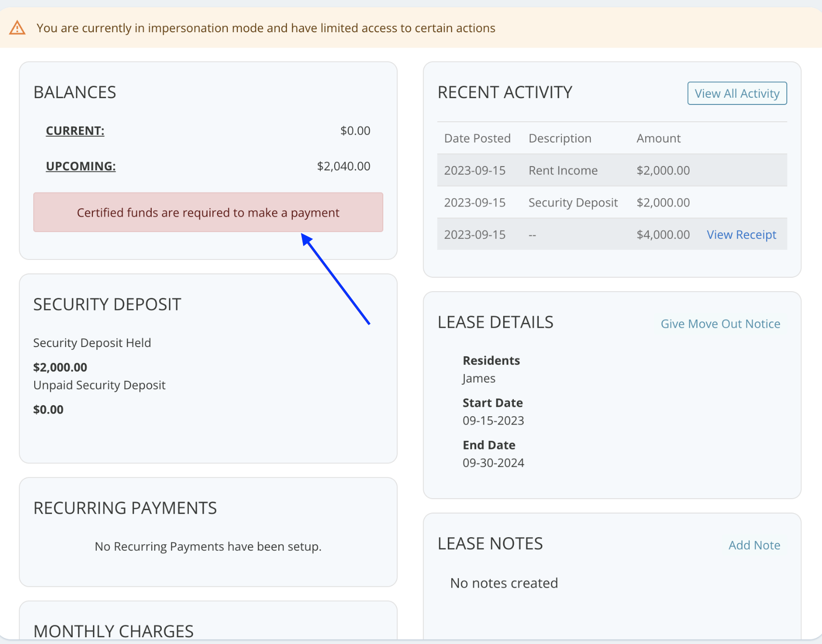Open the View Receipt link
822x644 pixels.
coord(741,235)
